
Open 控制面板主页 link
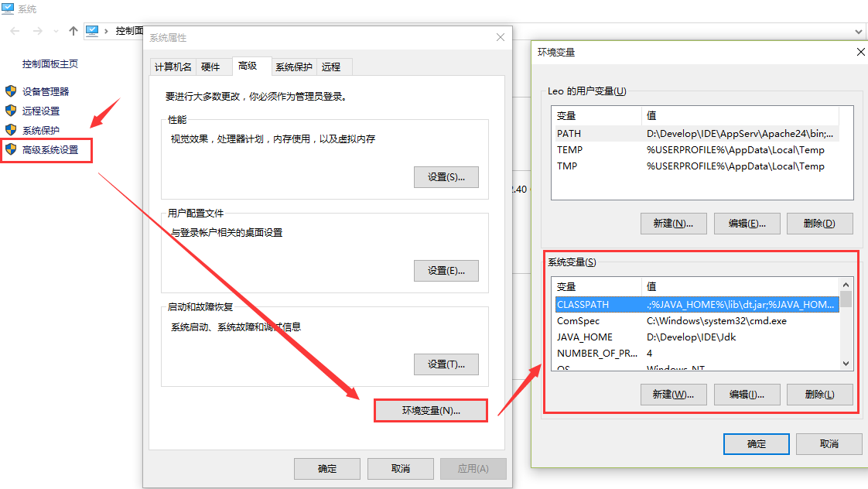pyautogui.click(x=50, y=63)
